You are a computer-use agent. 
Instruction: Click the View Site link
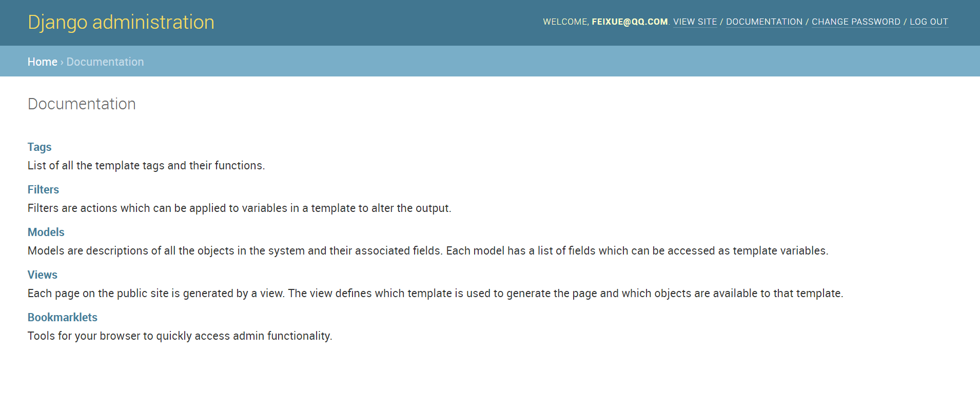click(695, 22)
